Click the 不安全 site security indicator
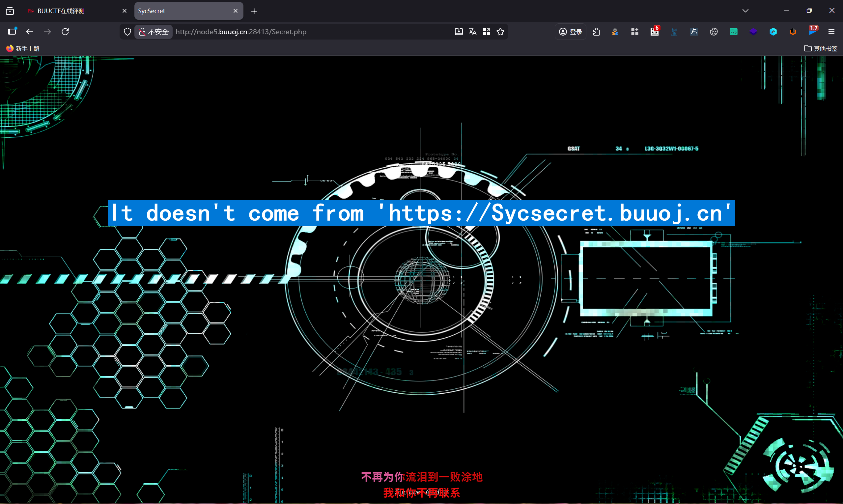Viewport: 843px width, 504px height. [x=154, y=32]
